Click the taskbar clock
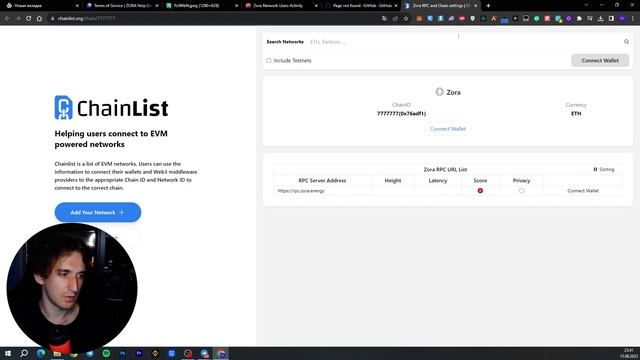Screen dimensions: 640x360 pos(628,353)
